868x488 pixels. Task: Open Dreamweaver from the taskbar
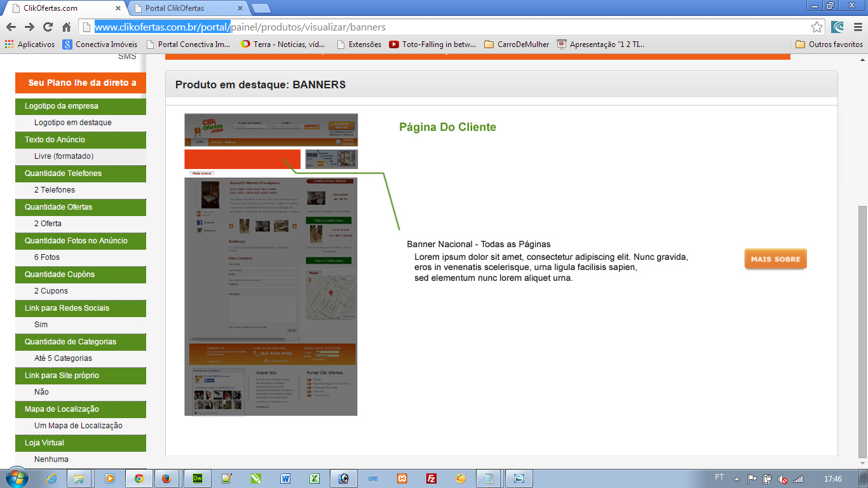click(x=198, y=478)
